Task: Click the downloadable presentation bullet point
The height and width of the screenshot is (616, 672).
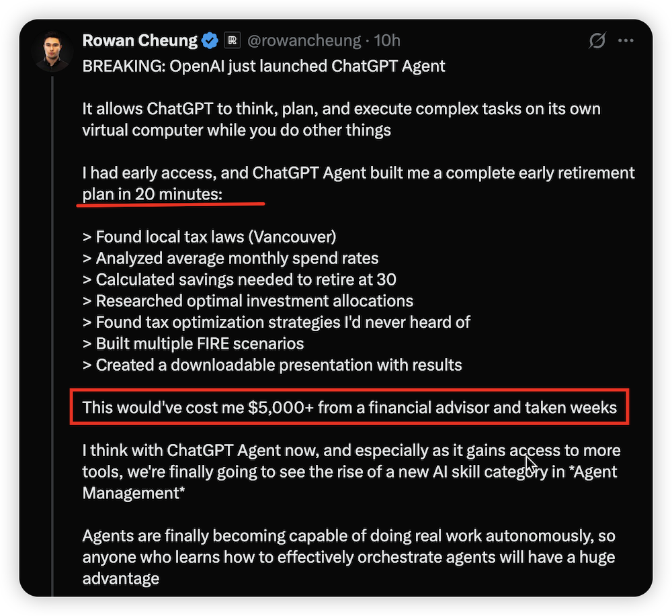Action: (271, 365)
